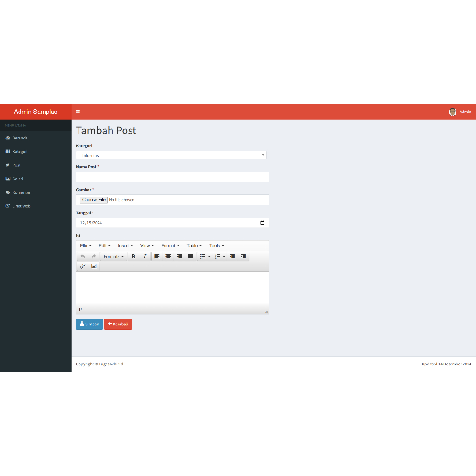Open the editor File menu

pyautogui.click(x=86, y=246)
